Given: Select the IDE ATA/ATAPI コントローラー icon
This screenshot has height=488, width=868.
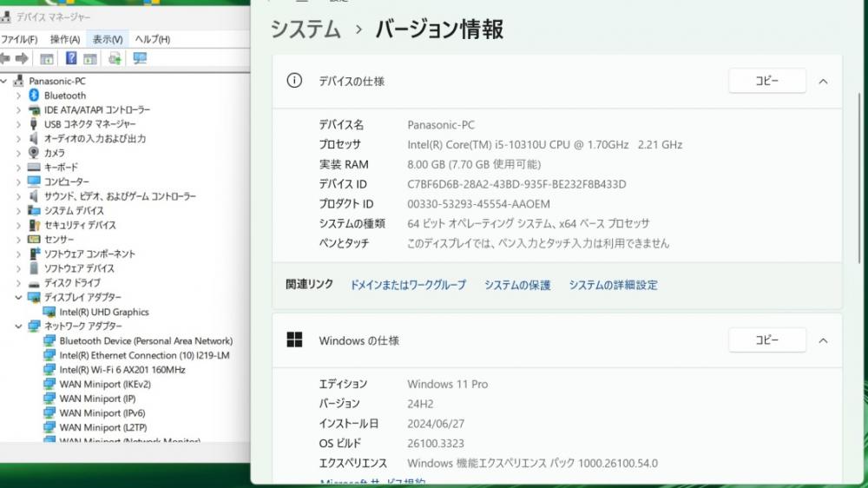Looking at the screenshot, I should pos(34,109).
